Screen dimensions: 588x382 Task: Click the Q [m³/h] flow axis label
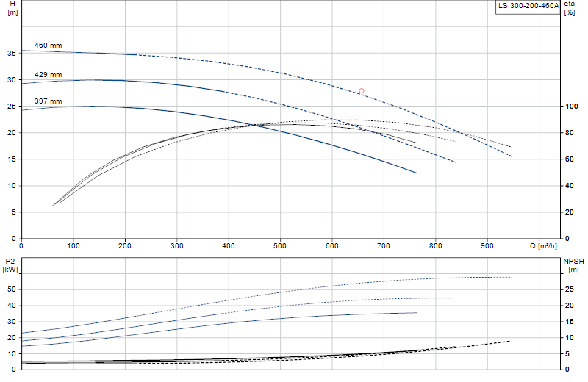pyautogui.click(x=543, y=246)
